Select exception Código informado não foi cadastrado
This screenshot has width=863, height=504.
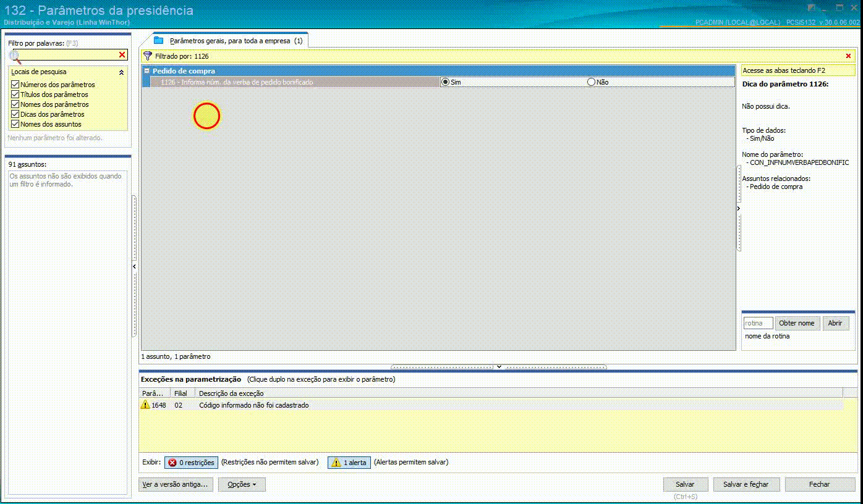254,405
